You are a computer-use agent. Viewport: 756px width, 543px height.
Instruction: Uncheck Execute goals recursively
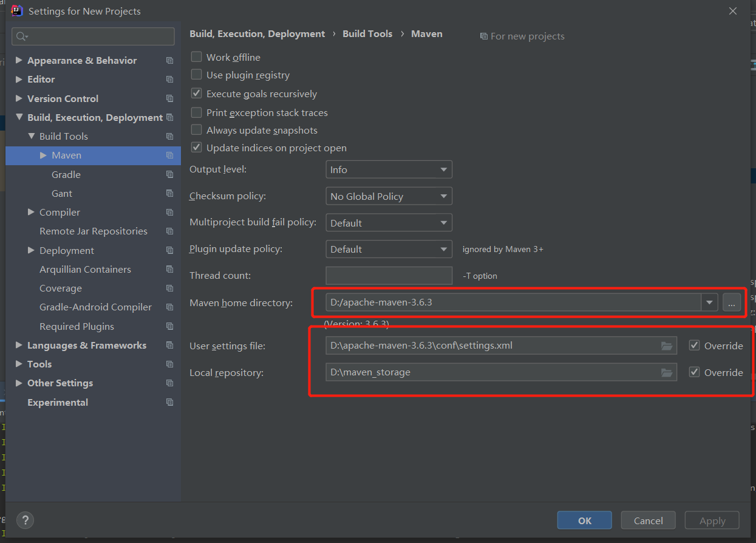point(196,94)
